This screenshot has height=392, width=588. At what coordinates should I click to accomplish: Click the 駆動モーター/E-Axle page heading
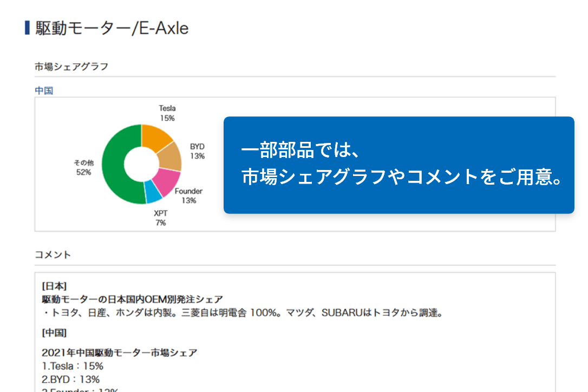tap(112, 28)
